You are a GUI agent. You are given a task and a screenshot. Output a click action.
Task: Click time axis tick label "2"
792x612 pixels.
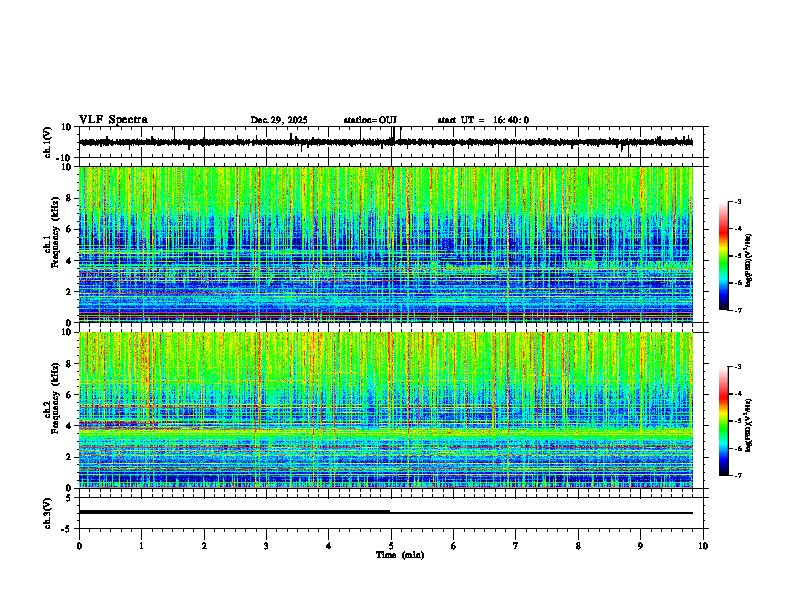click(204, 546)
